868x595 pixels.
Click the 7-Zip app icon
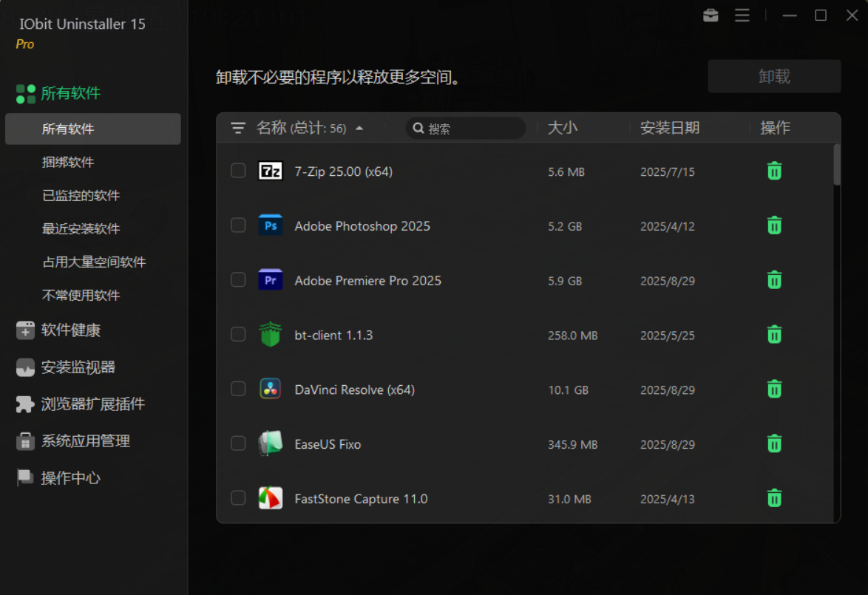[x=270, y=171]
